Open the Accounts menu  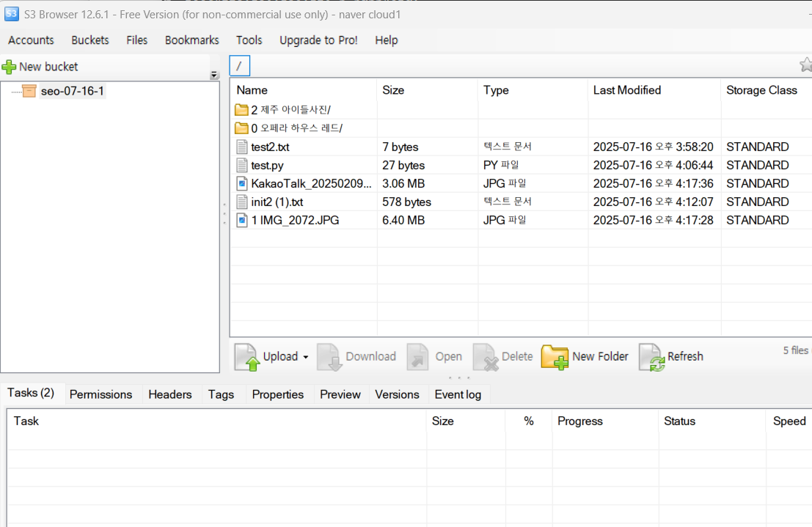tap(31, 40)
